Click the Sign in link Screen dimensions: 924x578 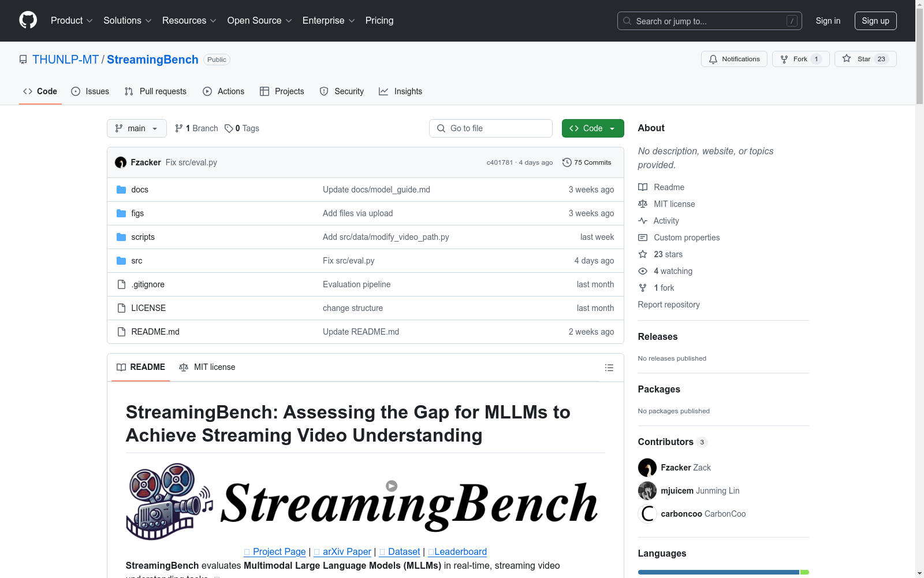pyautogui.click(x=828, y=21)
